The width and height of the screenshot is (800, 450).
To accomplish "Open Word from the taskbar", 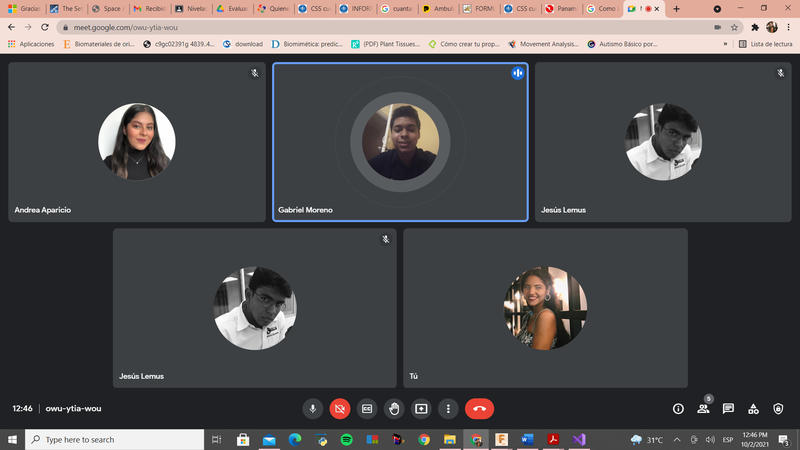I will tap(527, 439).
